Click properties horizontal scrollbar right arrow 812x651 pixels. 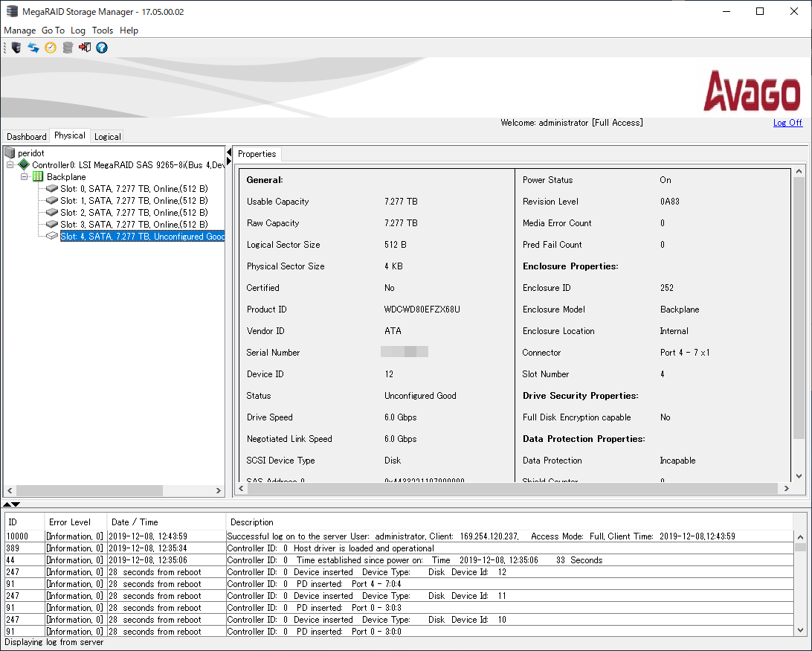point(786,488)
